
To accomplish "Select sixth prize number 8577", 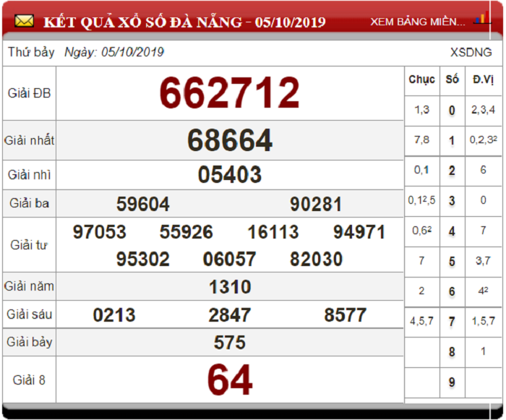I will click(x=346, y=315).
